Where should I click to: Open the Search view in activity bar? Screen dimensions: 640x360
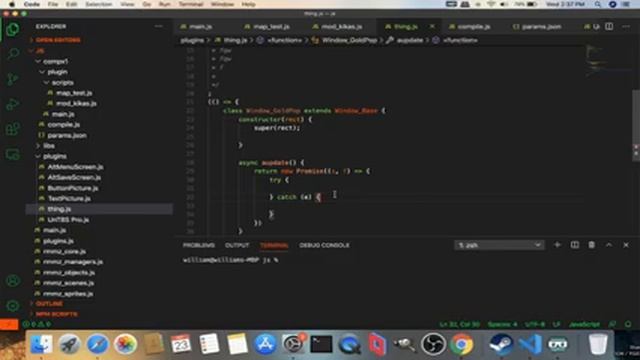click(x=13, y=54)
